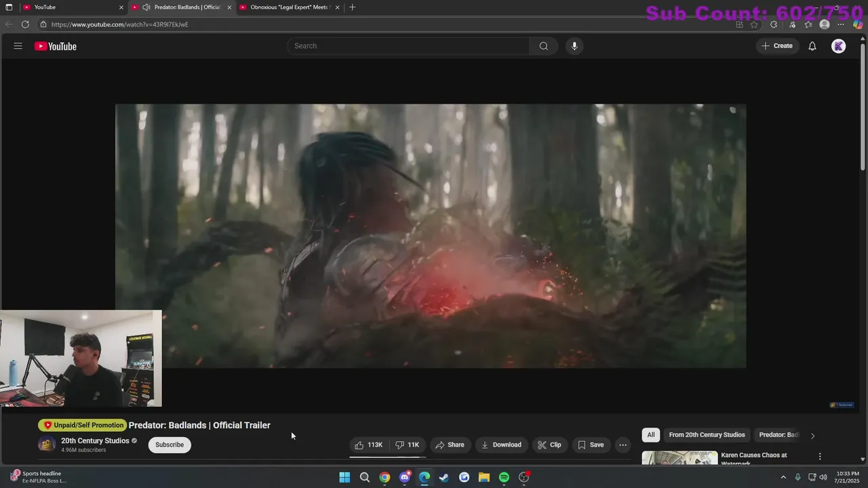Switch to the YouTube browser tab
This screenshot has width=868, height=488.
coord(73,7)
